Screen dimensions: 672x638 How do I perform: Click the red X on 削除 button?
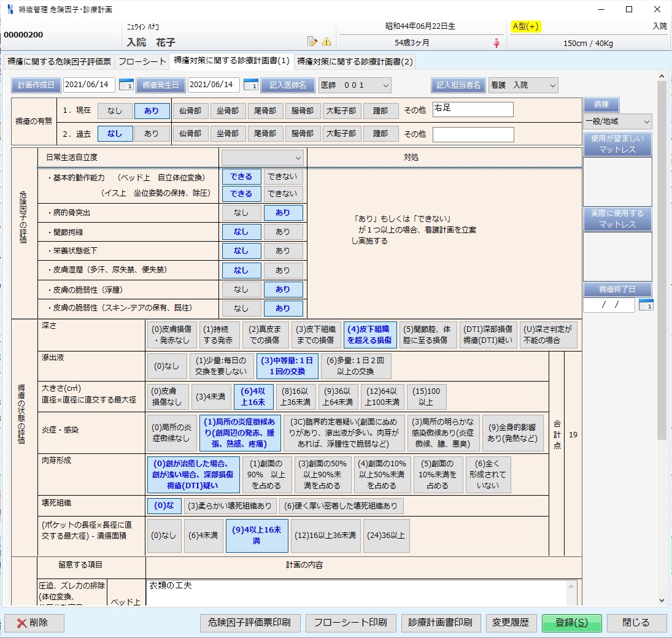point(22,623)
